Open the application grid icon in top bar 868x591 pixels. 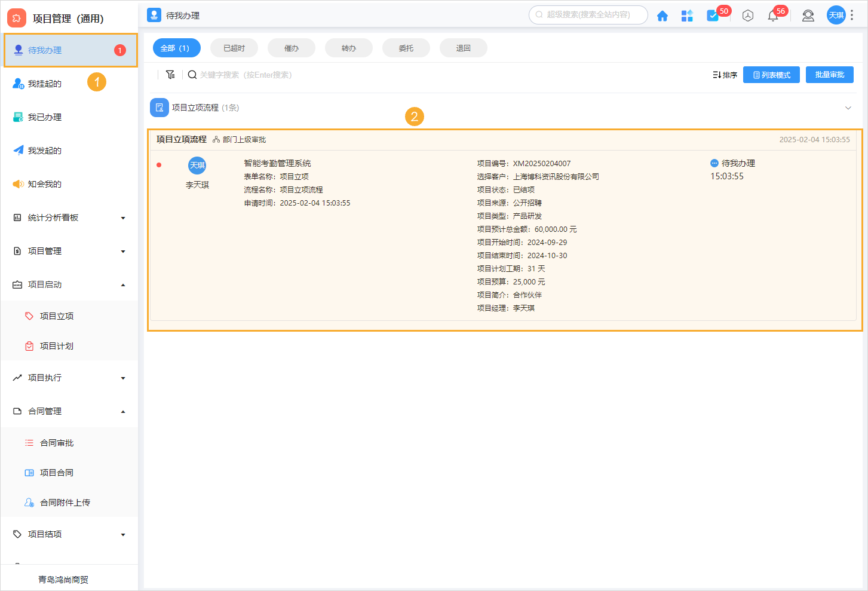coord(687,16)
